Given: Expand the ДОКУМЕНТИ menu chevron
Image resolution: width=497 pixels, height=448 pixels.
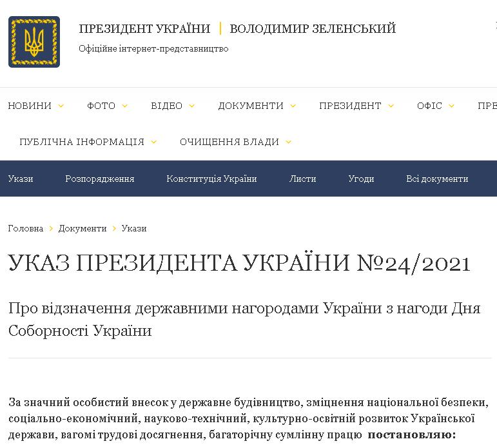Looking at the screenshot, I should (293, 106).
